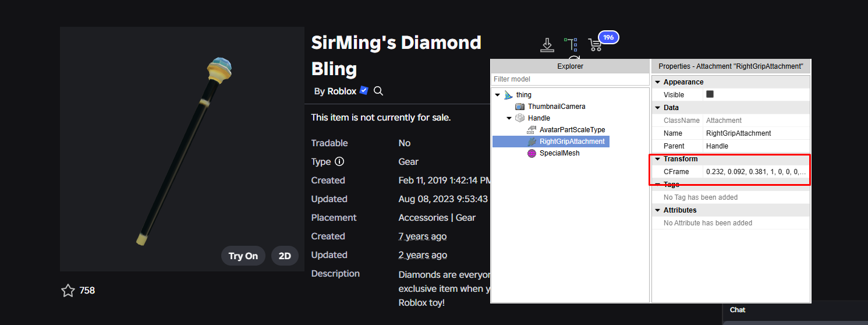
Task: Click the cart badge showing 196
Action: coord(608,37)
